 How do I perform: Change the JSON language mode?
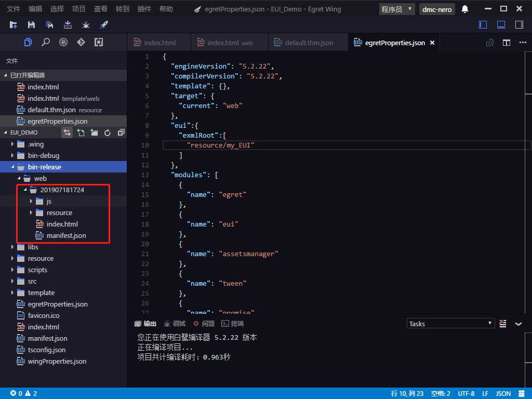click(503, 394)
